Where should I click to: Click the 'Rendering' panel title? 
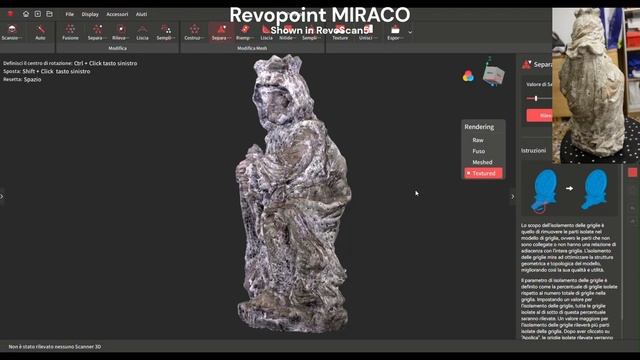coord(479,127)
